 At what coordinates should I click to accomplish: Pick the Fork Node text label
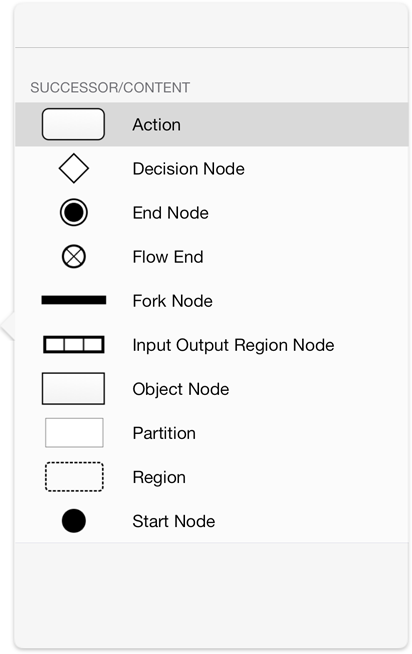point(173,301)
